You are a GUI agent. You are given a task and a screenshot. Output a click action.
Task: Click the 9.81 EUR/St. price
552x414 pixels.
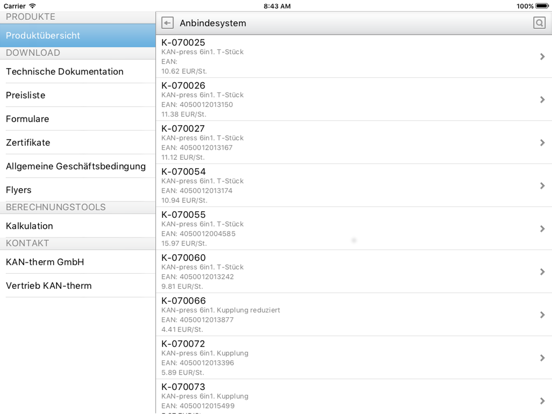point(182,286)
